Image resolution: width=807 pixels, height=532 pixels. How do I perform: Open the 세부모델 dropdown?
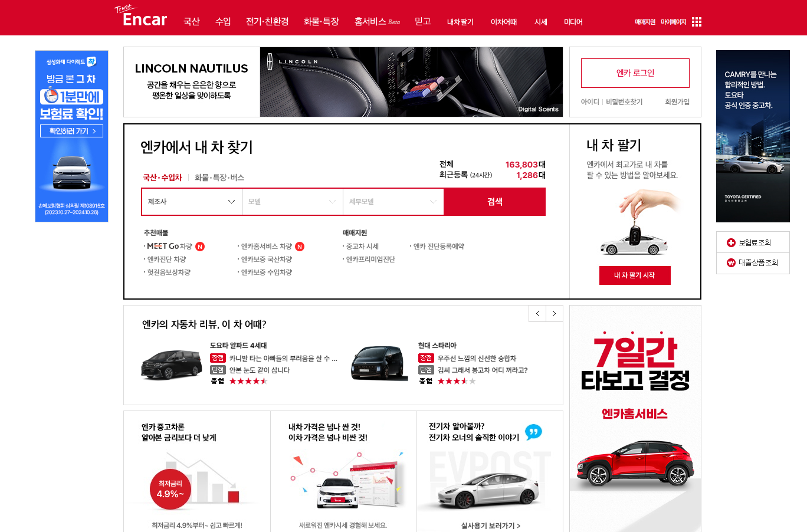coord(393,201)
